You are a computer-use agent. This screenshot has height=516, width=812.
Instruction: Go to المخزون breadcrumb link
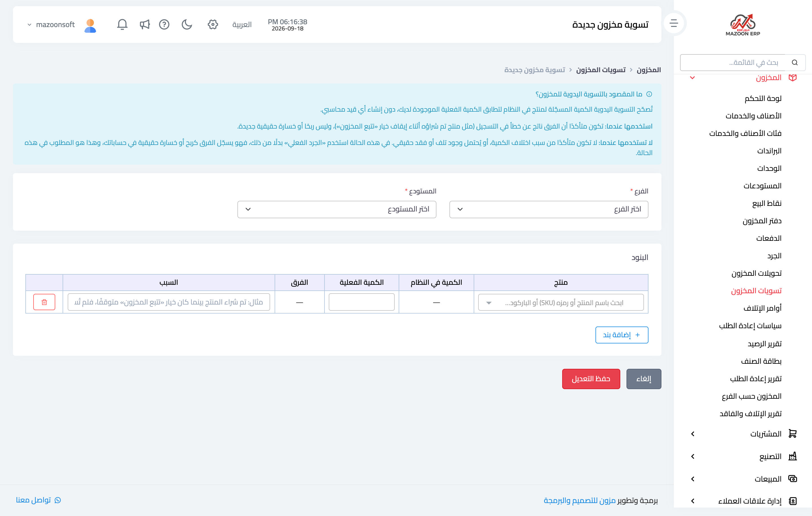(x=648, y=70)
